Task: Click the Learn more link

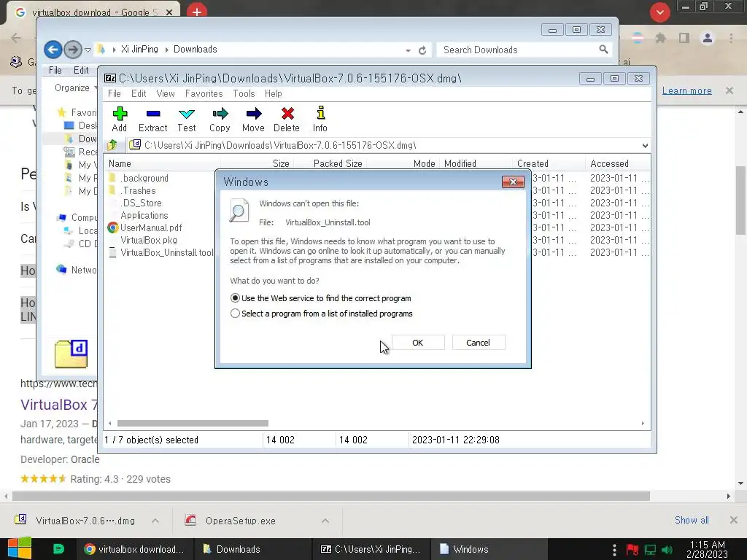Action: coord(687,90)
